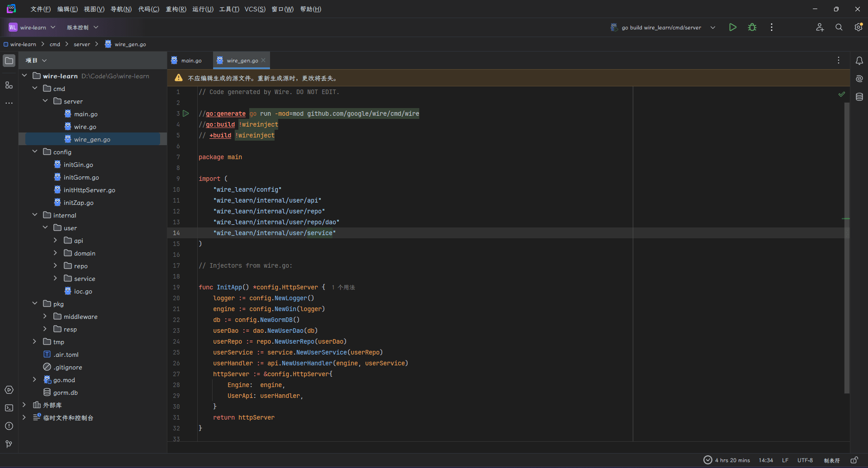This screenshot has width=868, height=468.
Task: Collapse the cmd folder
Action: point(35,88)
